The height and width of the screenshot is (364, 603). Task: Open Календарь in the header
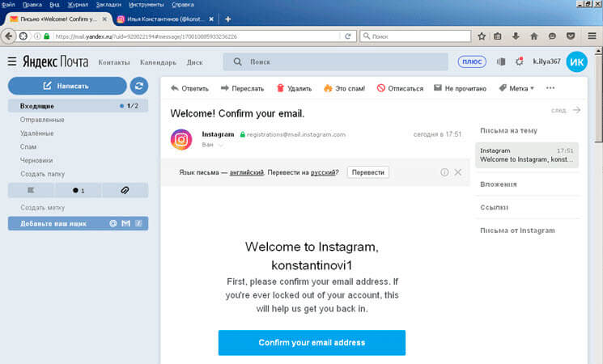pos(158,62)
